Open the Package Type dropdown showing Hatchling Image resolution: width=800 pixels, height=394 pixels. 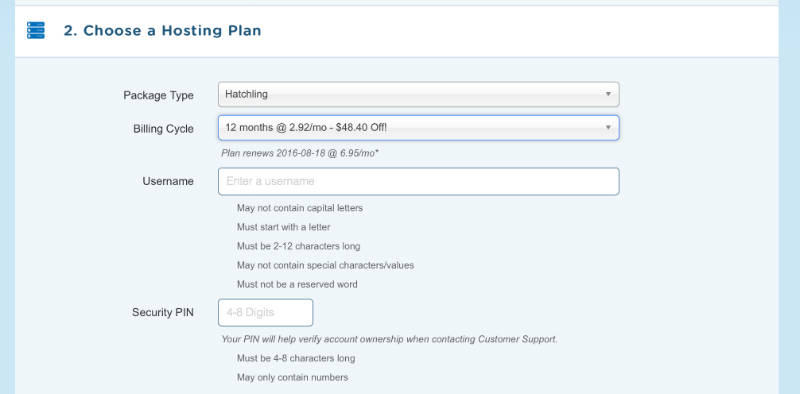[418, 94]
